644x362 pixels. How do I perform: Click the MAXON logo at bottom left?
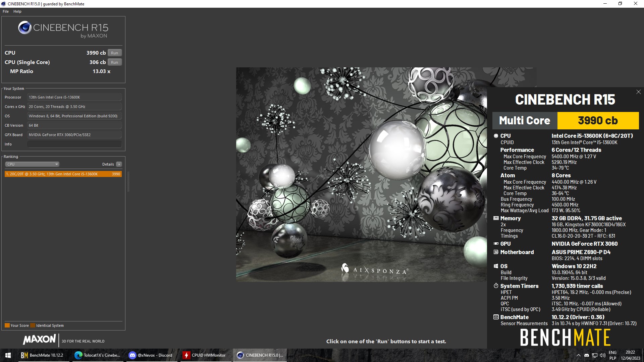(x=40, y=340)
